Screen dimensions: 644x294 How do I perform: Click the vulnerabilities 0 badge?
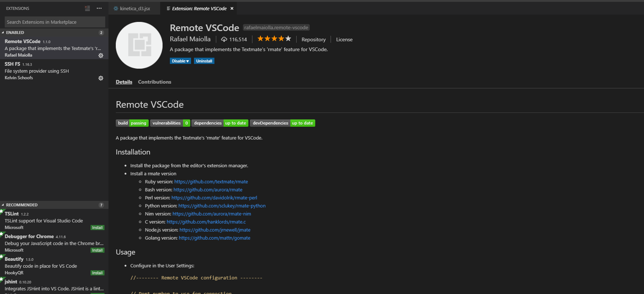(x=170, y=123)
